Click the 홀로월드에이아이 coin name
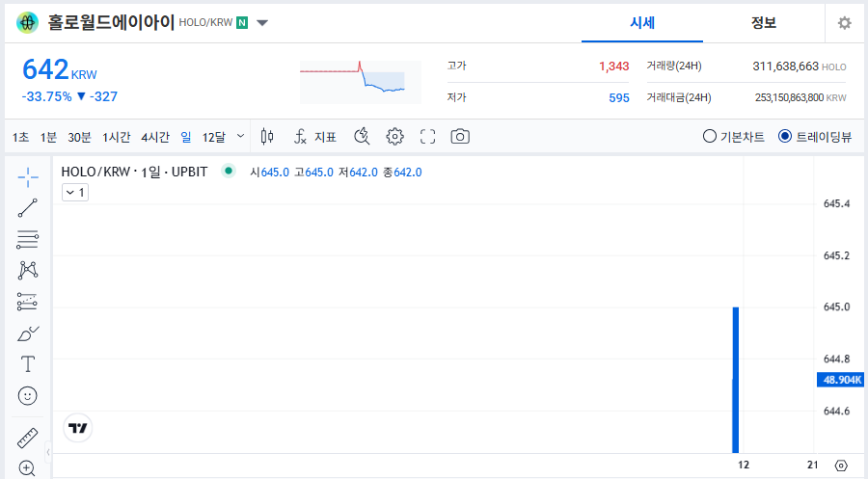 [111, 23]
